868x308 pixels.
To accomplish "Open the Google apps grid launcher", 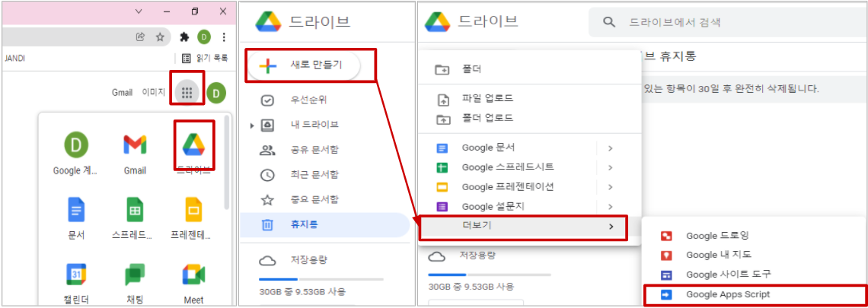I will [x=187, y=93].
